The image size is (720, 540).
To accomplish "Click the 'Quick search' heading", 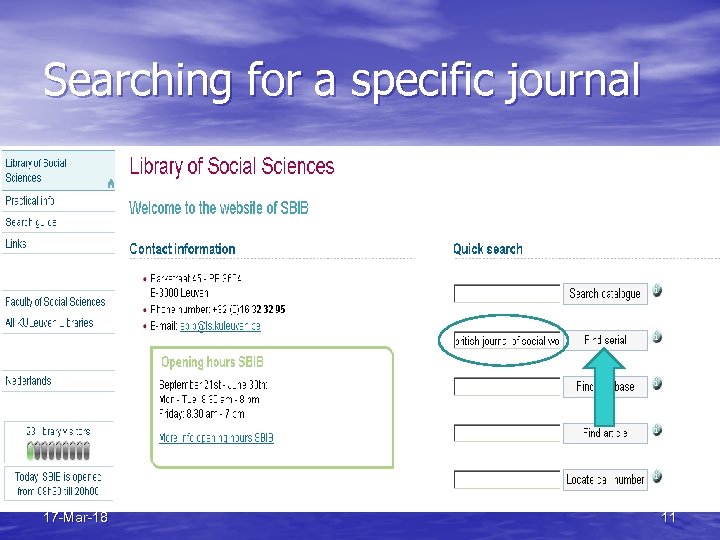I will tap(488, 249).
